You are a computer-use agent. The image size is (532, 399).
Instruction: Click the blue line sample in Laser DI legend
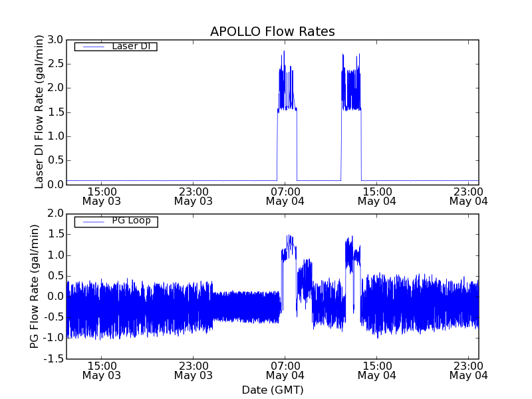pyautogui.click(x=92, y=47)
